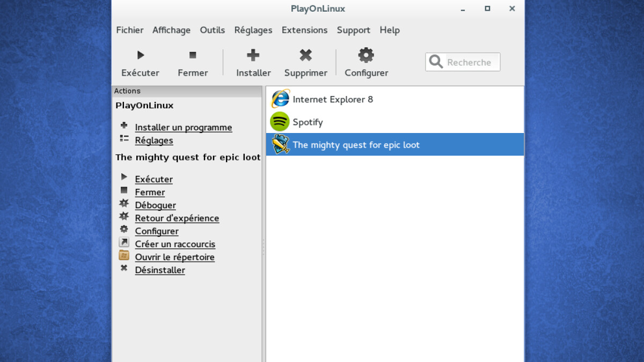Open the Réglages menu in the menu bar
The height and width of the screenshot is (362, 644).
coord(253,30)
